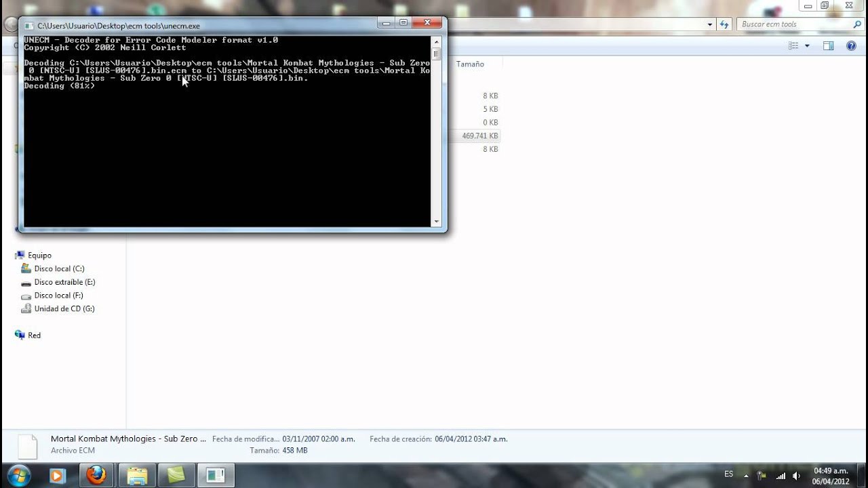This screenshot has width=868, height=488.
Task: Click the '458 MB' size value
Action: (x=295, y=451)
